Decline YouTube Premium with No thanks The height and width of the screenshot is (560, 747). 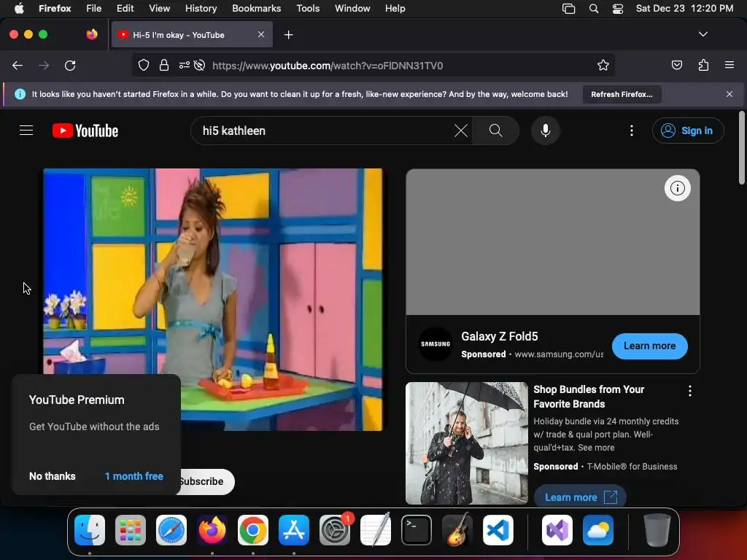coord(53,476)
